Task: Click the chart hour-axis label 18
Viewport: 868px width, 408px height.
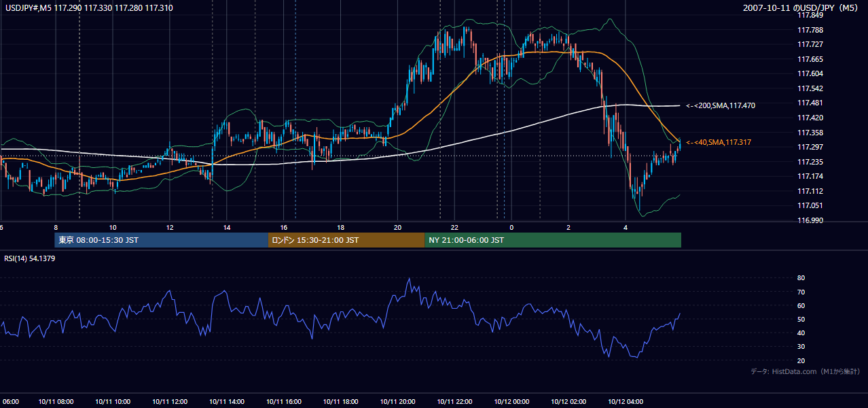Action: coord(340,227)
